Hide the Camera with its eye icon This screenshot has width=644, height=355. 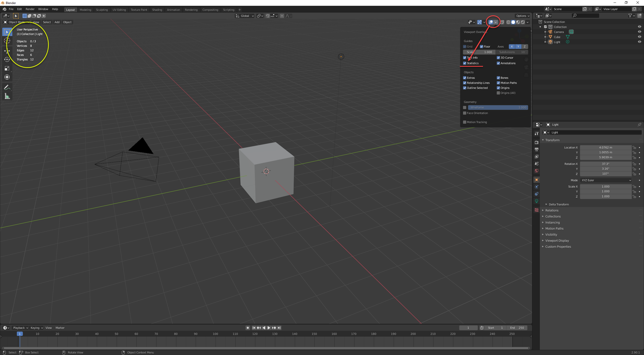tap(639, 32)
